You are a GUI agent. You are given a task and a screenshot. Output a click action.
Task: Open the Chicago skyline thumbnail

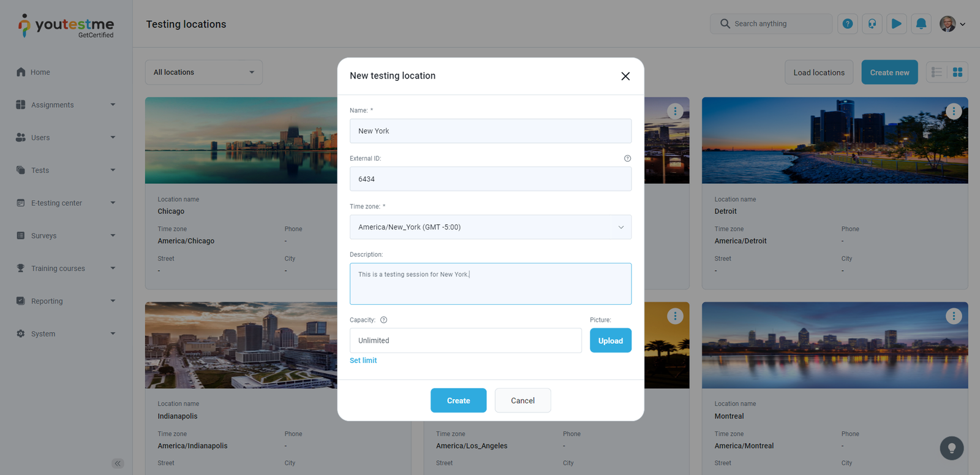point(241,140)
